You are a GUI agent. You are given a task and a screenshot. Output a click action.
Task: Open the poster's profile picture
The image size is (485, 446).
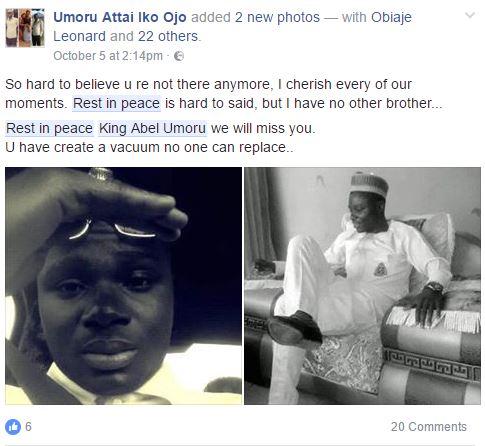tap(25, 28)
